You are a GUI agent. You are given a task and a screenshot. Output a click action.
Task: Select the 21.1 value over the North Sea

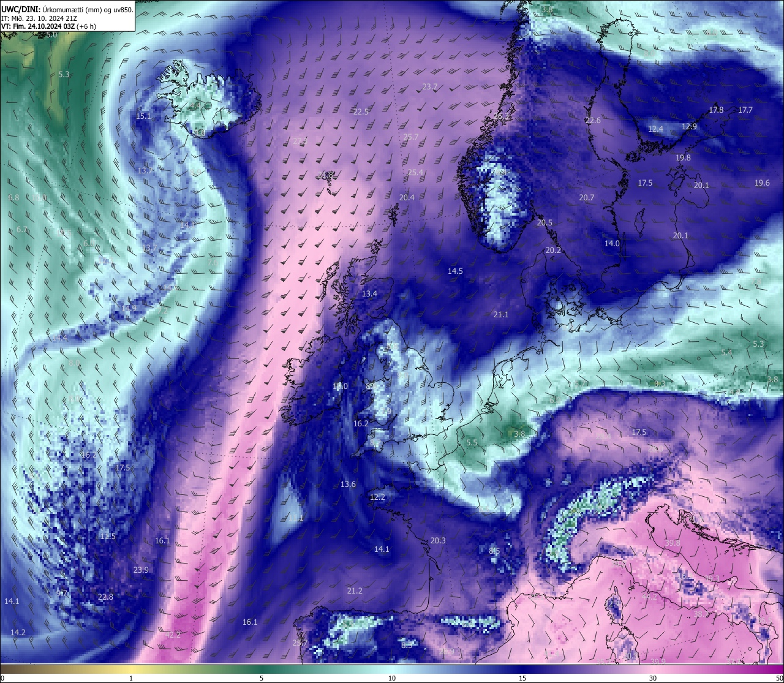coord(500,314)
